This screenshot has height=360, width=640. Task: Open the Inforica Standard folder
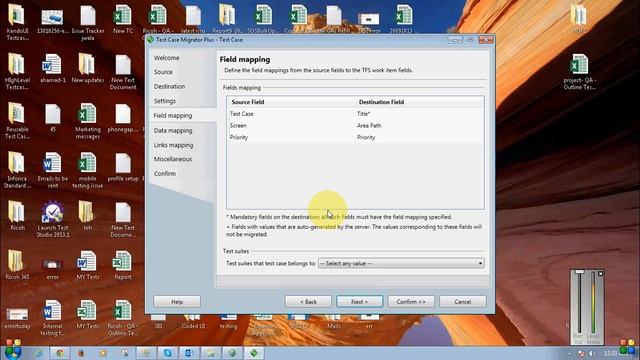pyautogui.click(x=17, y=170)
